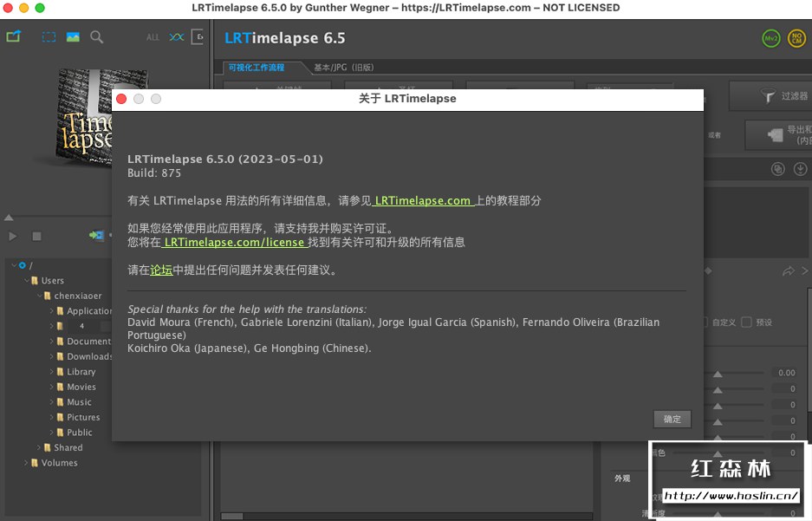Image resolution: width=812 pixels, height=521 pixels.
Task: Switch to the 可视化工作流程 tab
Action: [257, 68]
